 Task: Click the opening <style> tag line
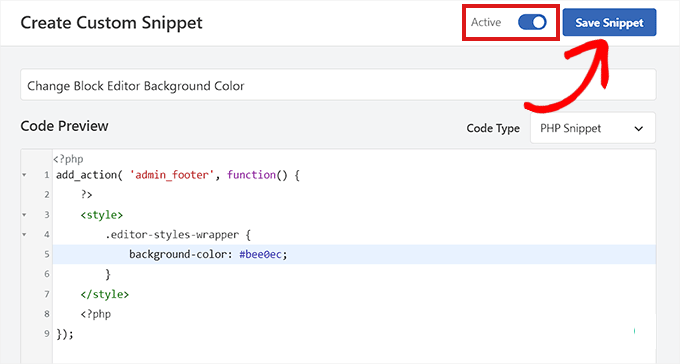[101, 215]
